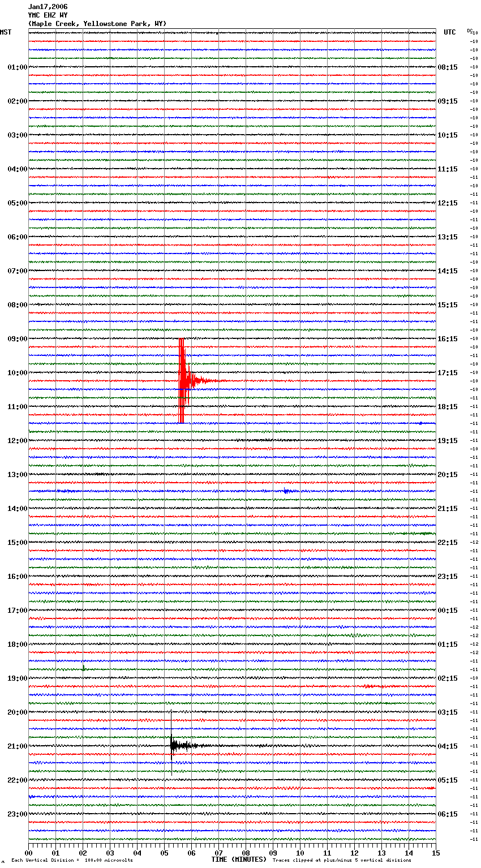Click the 22:00 MST row label
This screenshot has height=868, width=481.
click(x=17, y=780)
